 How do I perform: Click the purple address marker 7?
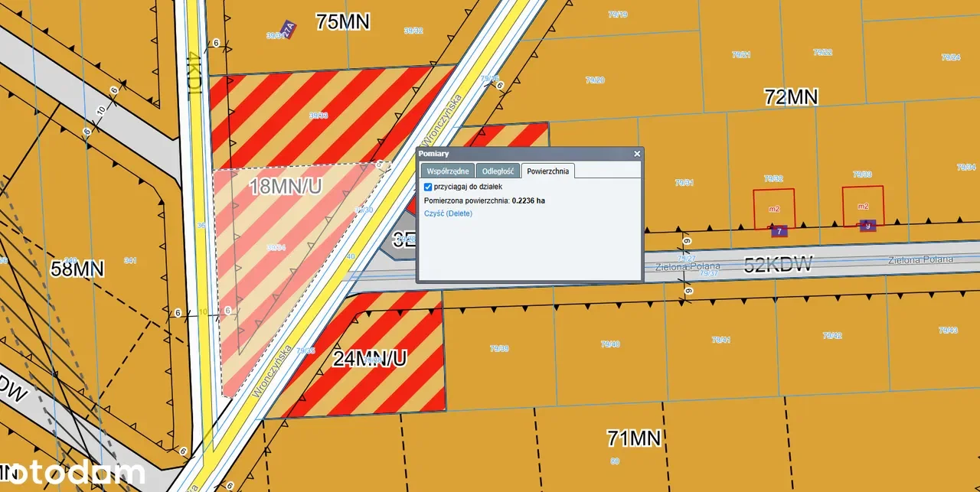(x=779, y=230)
